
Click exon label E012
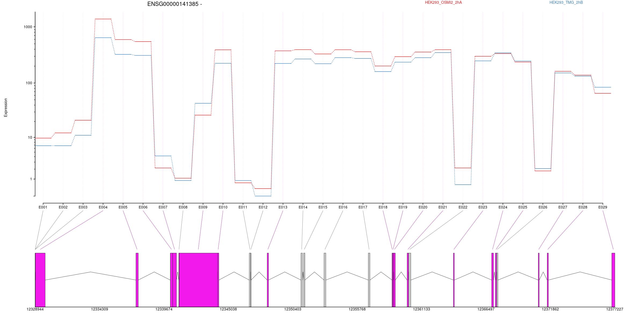(x=263, y=207)
